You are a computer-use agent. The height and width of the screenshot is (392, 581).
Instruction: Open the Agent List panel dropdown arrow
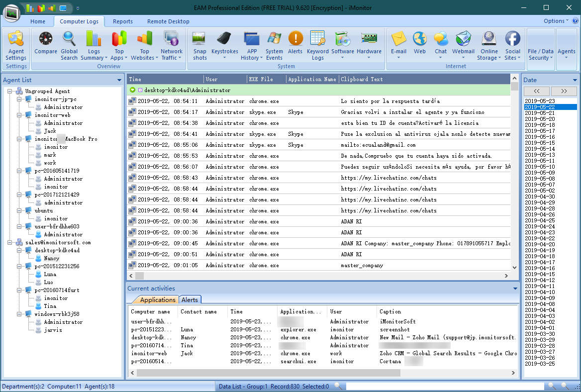click(x=119, y=80)
